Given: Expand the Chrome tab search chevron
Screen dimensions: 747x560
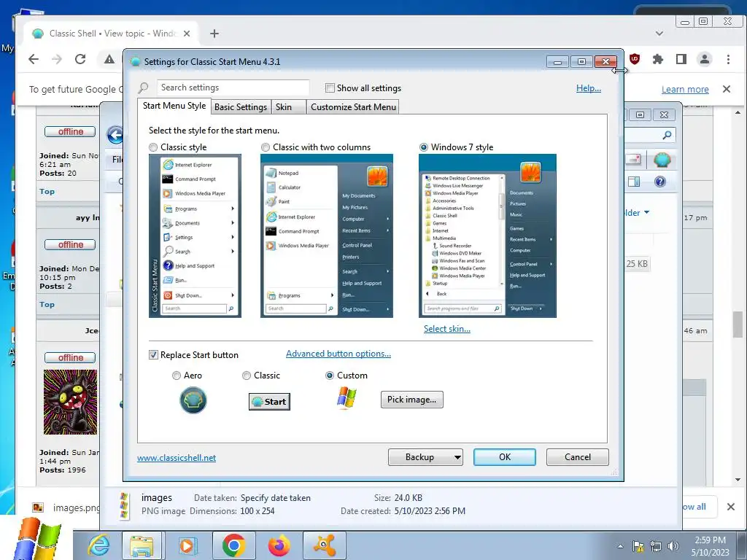Looking at the screenshot, I should point(659,34).
